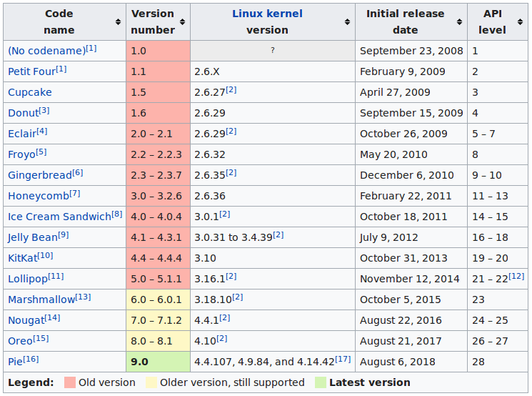The width and height of the screenshot is (532, 396).
Task: Click the Old version legend swatch
Action: (x=70, y=382)
